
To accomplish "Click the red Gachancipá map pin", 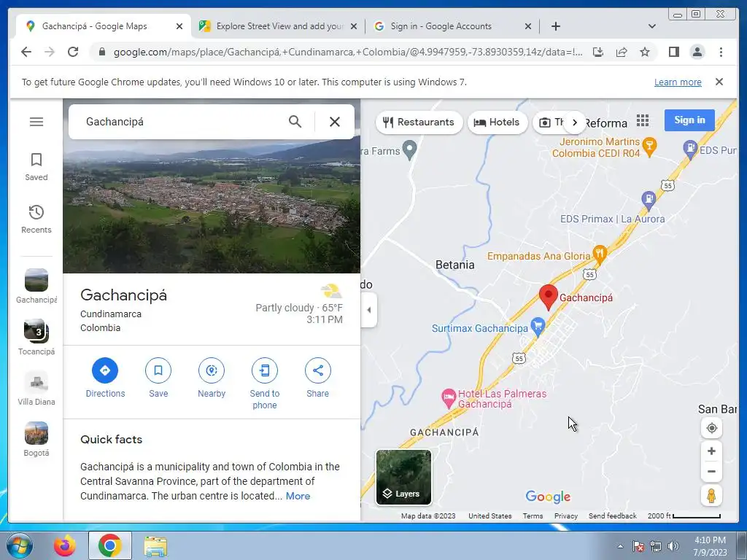I will [x=549, y=297].
